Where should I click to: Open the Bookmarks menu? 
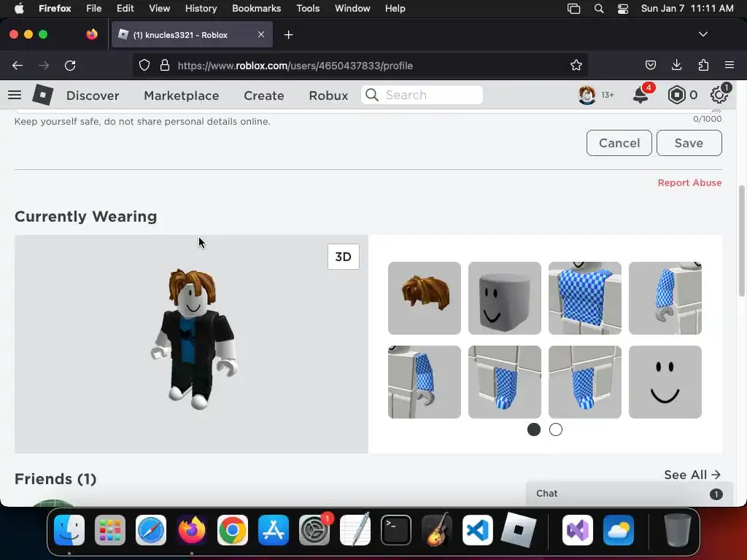coord(256,9)
